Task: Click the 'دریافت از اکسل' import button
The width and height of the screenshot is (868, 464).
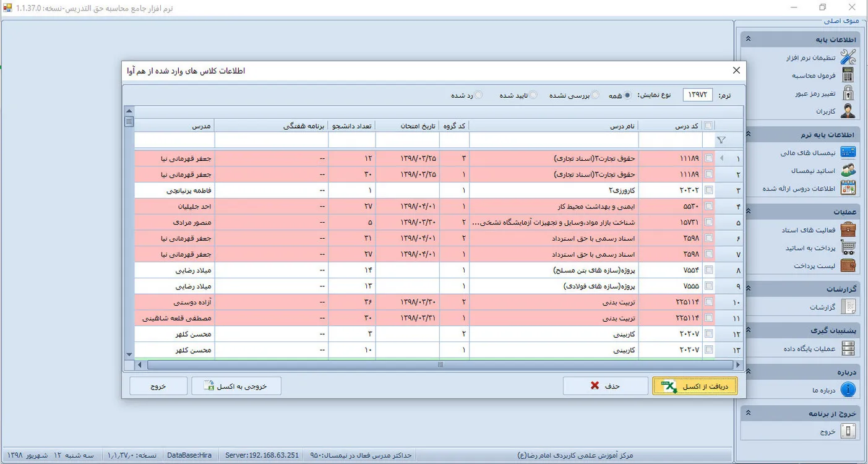Action: pos(694,386)
